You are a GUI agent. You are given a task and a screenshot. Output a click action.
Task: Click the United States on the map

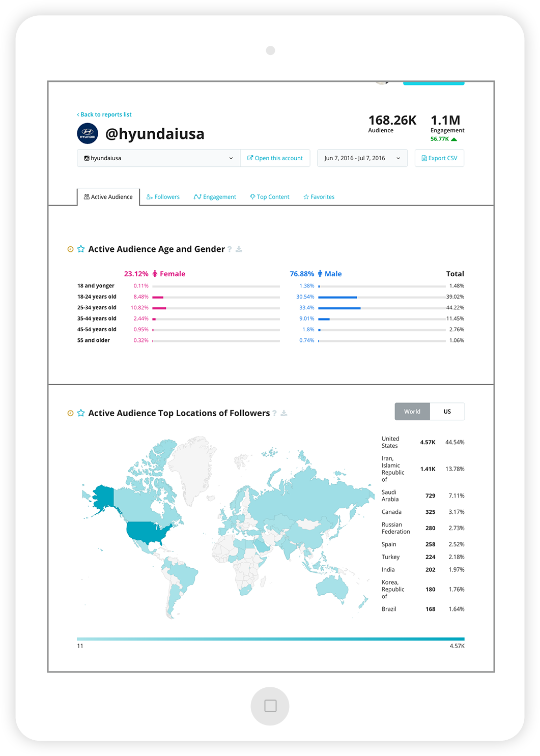pos(148,532)
